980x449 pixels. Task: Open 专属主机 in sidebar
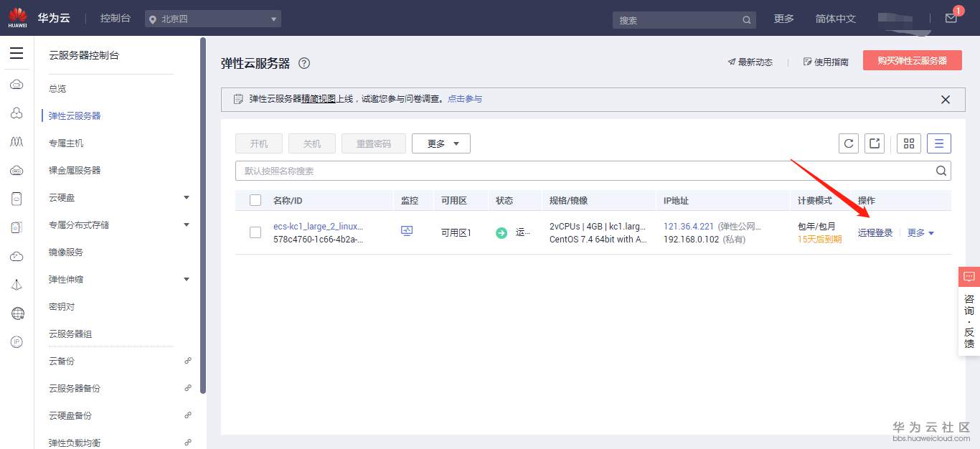coord(66,143)
